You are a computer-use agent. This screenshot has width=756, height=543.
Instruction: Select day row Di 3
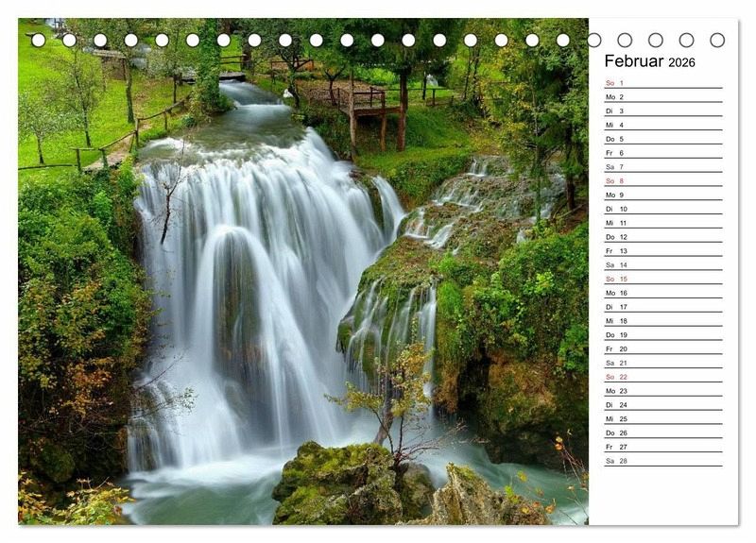[663, 110]
